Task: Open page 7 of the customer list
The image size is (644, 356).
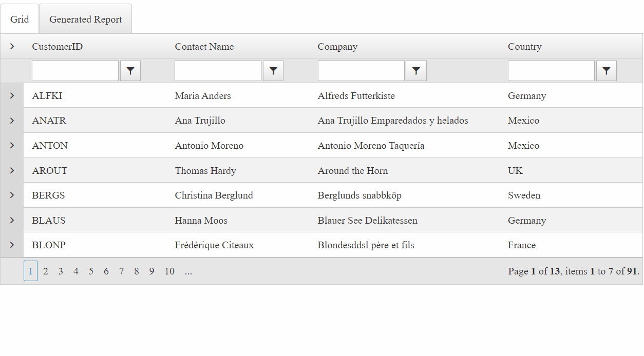Action: click(121, 271)
